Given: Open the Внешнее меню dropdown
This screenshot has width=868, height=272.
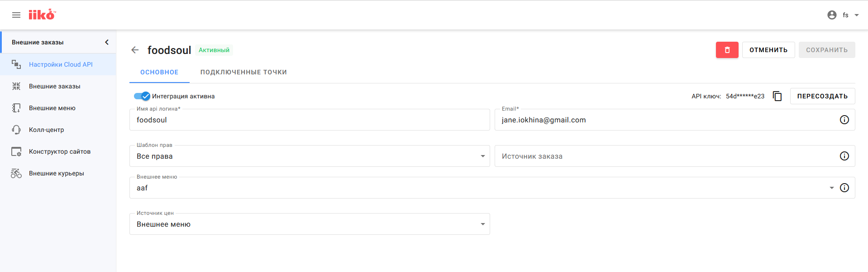Looking at the screenshot, I should [831, 188].
